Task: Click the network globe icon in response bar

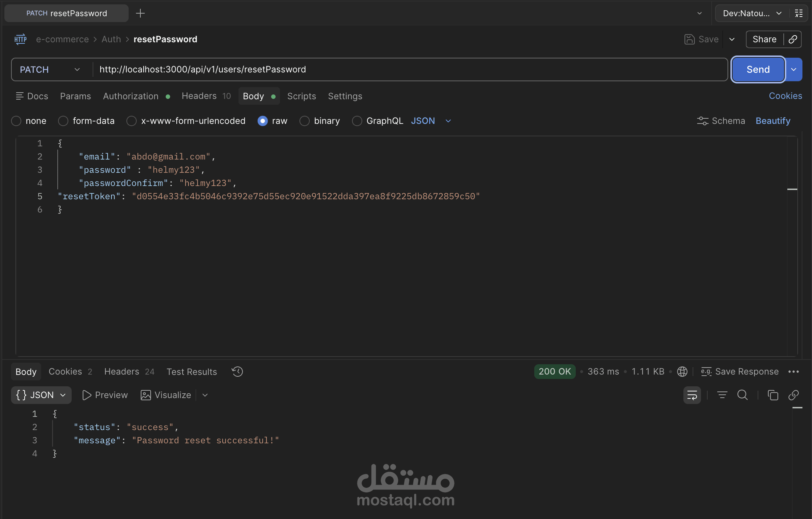Action: pos(682,372)
